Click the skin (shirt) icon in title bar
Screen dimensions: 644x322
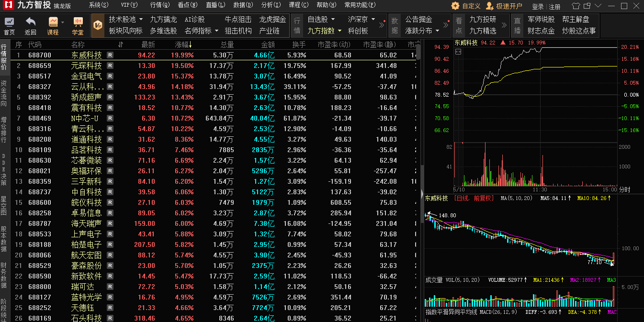(576, 6)
